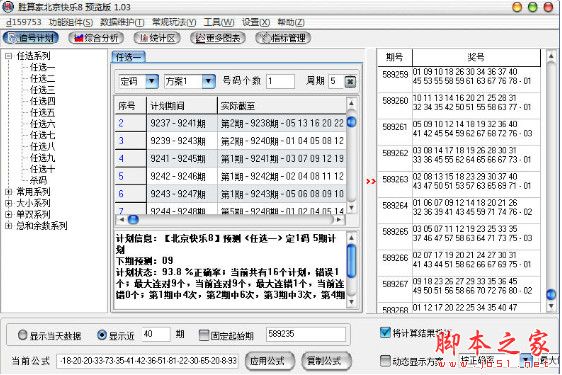
Task: Open the 功能组件(S) menu
Action: point(71,22)
